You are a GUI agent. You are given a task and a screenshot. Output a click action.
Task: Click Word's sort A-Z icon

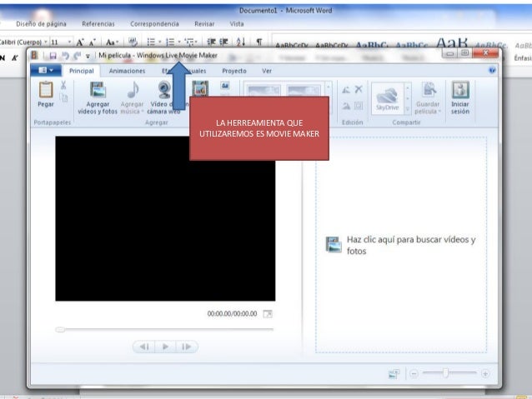point(240,42)
